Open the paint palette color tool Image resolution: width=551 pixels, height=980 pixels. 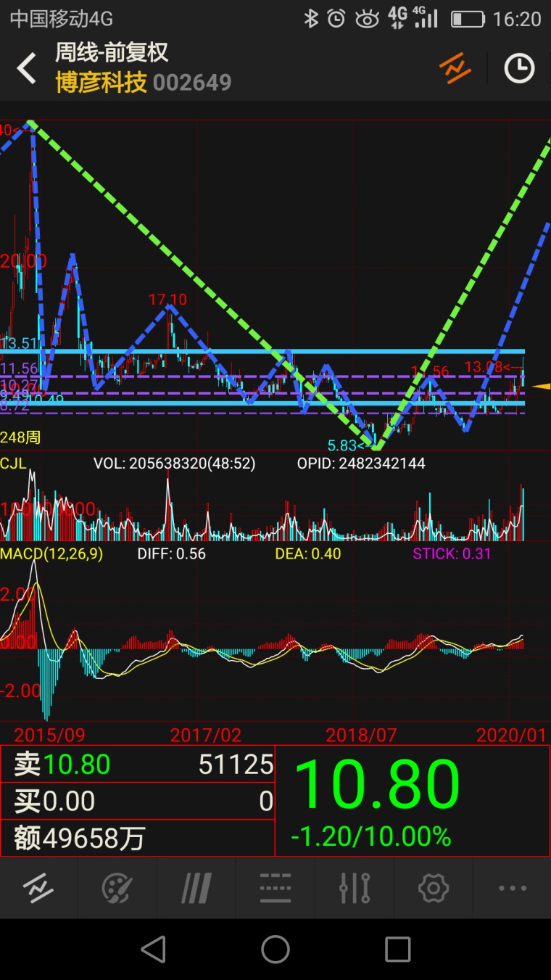[x=117, y=888]
